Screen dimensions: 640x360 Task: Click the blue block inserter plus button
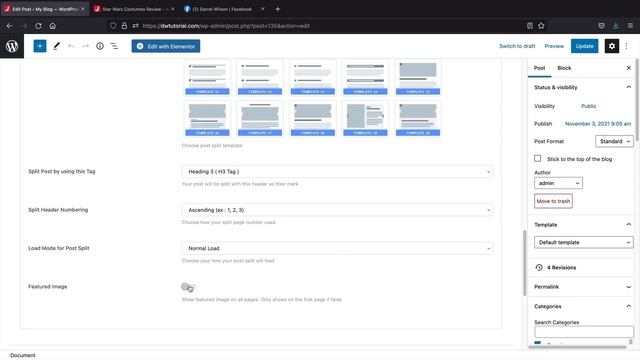click(x=40, y=46)
